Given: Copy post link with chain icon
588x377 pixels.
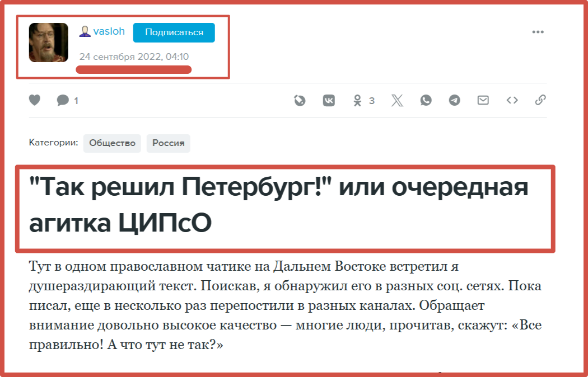Looking at the screenshot, I should point(540,101).
